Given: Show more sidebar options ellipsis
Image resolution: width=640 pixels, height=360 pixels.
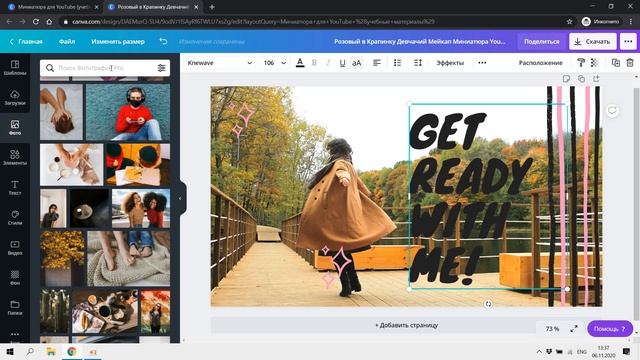Looking at the screenshot, I should click(15, 334).
